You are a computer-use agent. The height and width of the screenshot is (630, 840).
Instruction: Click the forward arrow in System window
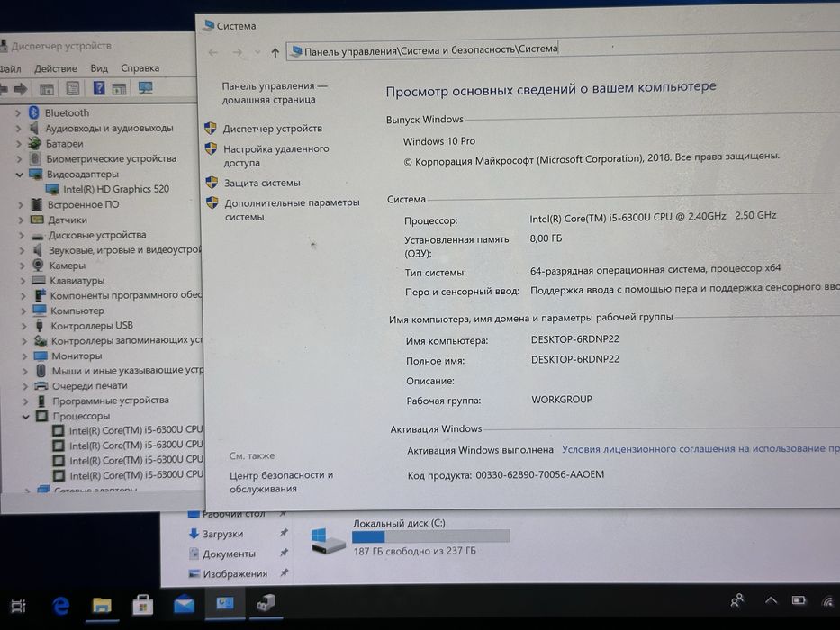(x=238, y=52)
